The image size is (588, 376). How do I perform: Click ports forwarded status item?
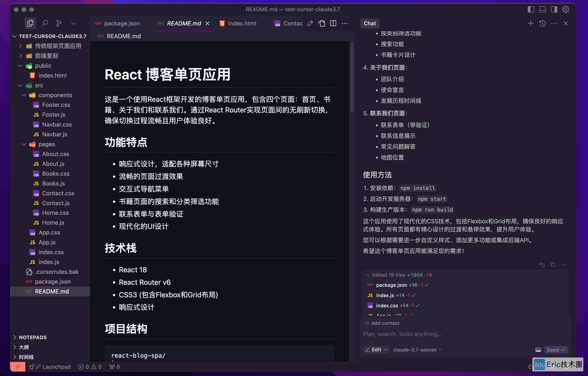[115, 367]
